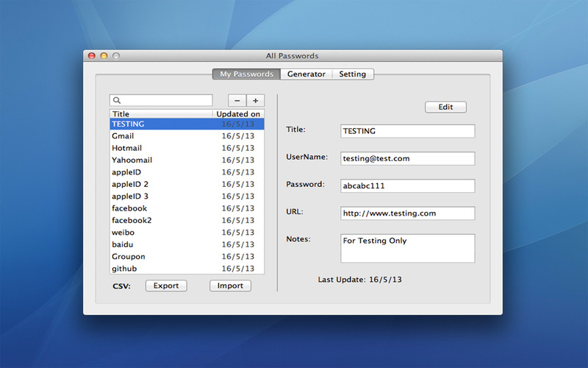Select the appleID 3 entry
The width and height of the screenshot is (588, 368).
tap(187, 196)
